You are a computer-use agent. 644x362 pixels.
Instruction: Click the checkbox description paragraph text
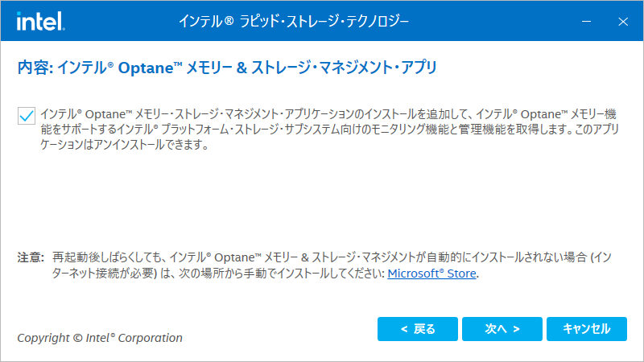coord(329,130)
